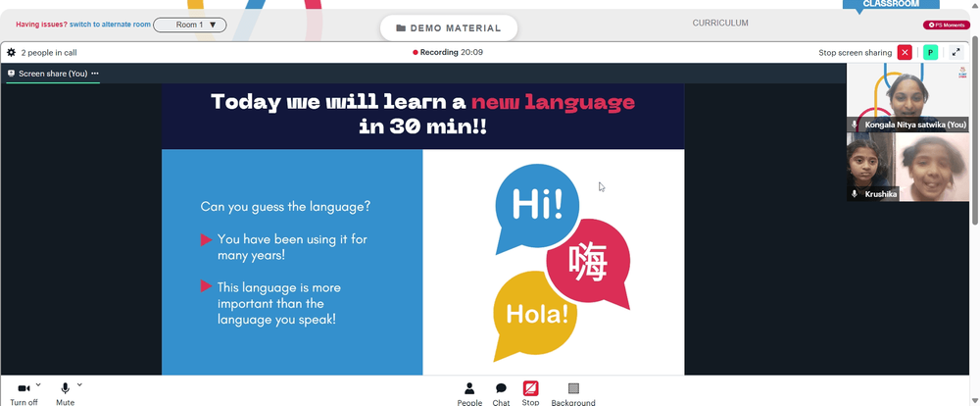The width and height of the screenshot is (980, 406).
Task: Open DEMO MATERIAL folder tab
Action: click(449, 28)
